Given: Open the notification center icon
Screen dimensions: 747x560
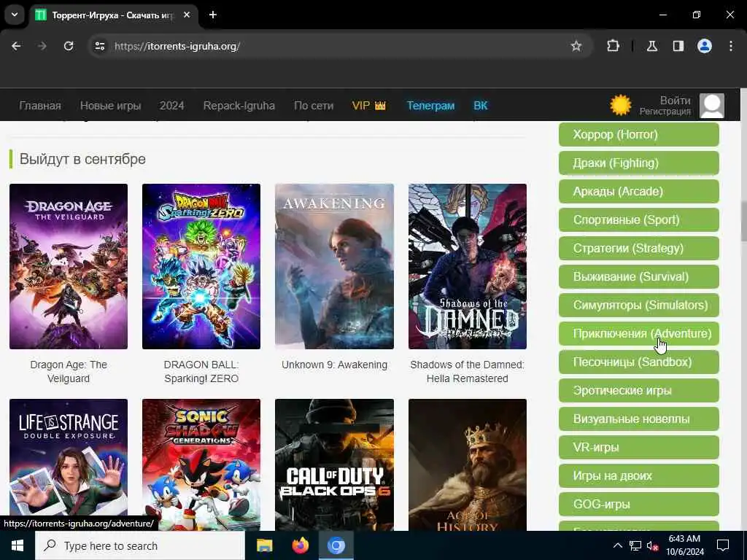Looking at the screenshot, I should (723, 545).
